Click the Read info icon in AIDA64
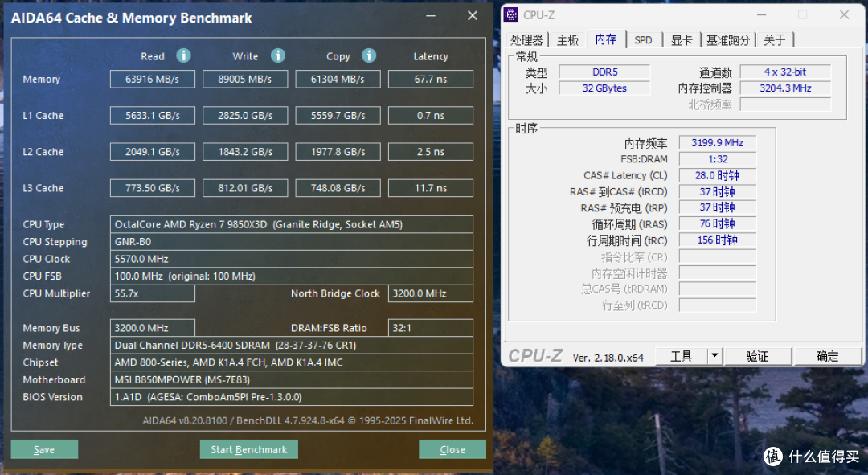The height and width of the screenshot is (475, 868). tap(183, 55)
